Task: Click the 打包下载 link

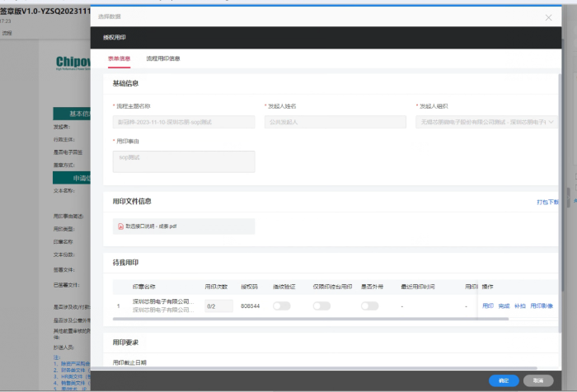Action: pyautogui.click(x=547, y=202)
